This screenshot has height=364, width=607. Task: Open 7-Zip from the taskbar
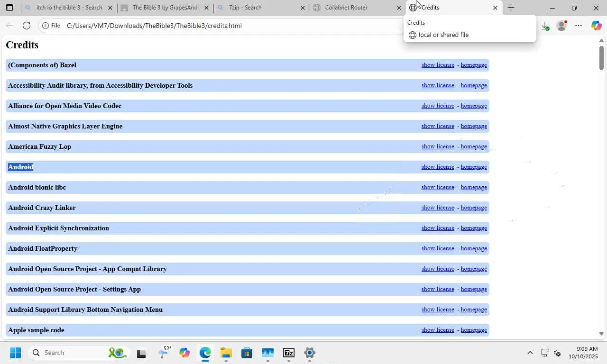click(289, 353)
